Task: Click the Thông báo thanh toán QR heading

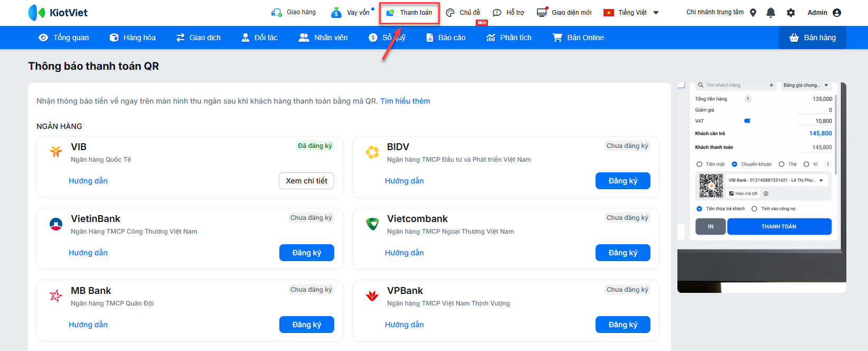Action: click(93, 66)
